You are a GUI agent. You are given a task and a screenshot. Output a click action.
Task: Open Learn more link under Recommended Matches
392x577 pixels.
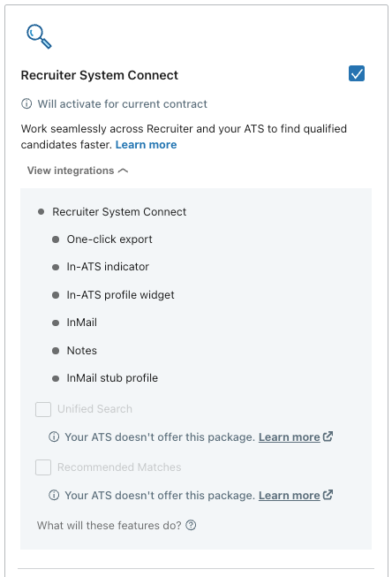(x=290, y=496)
